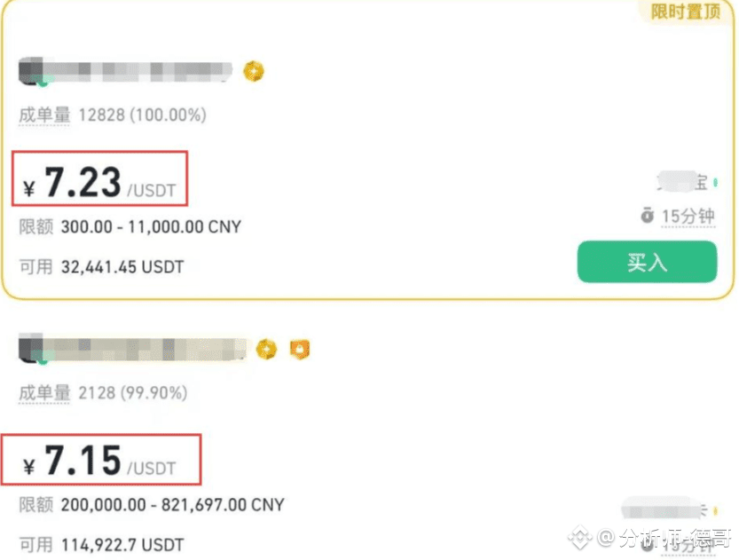
Task: Click the 32,441.45 USDT available amount
Action: 122,267
